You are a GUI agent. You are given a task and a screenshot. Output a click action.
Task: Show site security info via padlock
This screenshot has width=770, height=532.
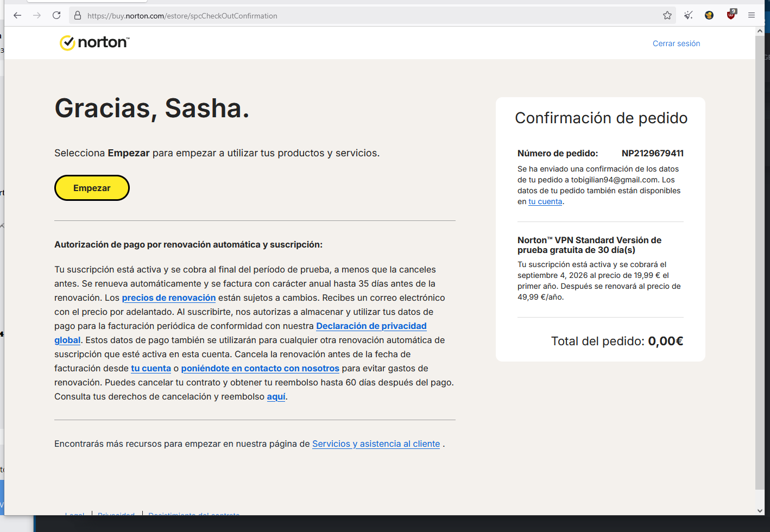click(x=78, y=16)
